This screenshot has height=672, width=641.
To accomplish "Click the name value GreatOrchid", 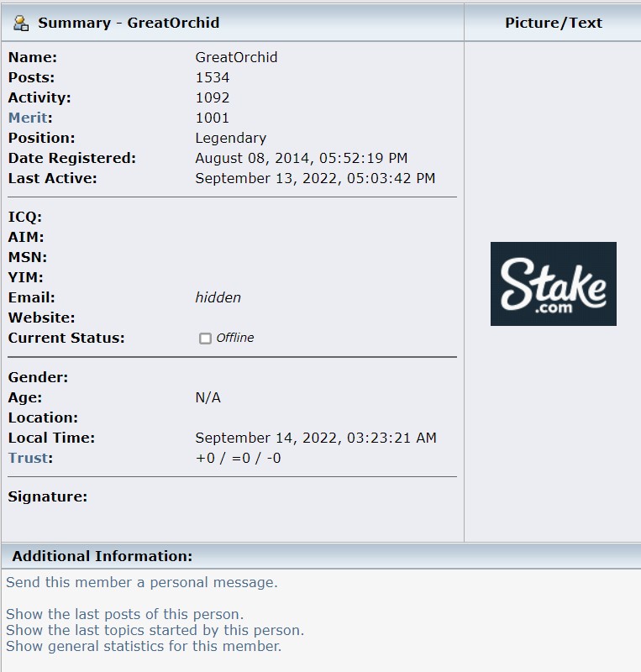I will [236, 57].
